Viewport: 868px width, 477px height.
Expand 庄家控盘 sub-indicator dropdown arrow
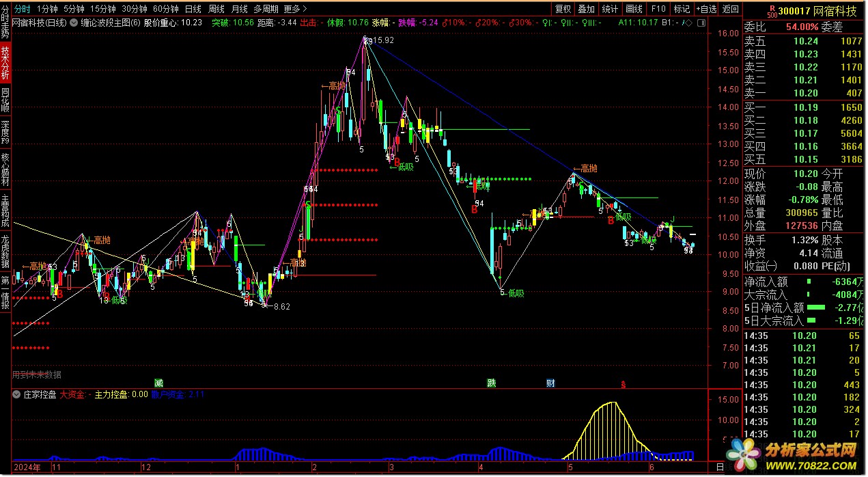[17, 394]
